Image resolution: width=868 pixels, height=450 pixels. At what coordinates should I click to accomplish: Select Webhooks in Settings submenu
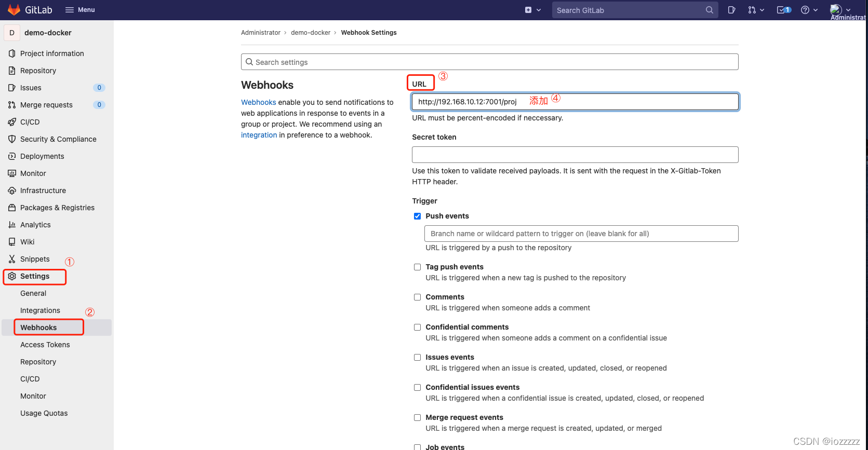tap(38, 328)
